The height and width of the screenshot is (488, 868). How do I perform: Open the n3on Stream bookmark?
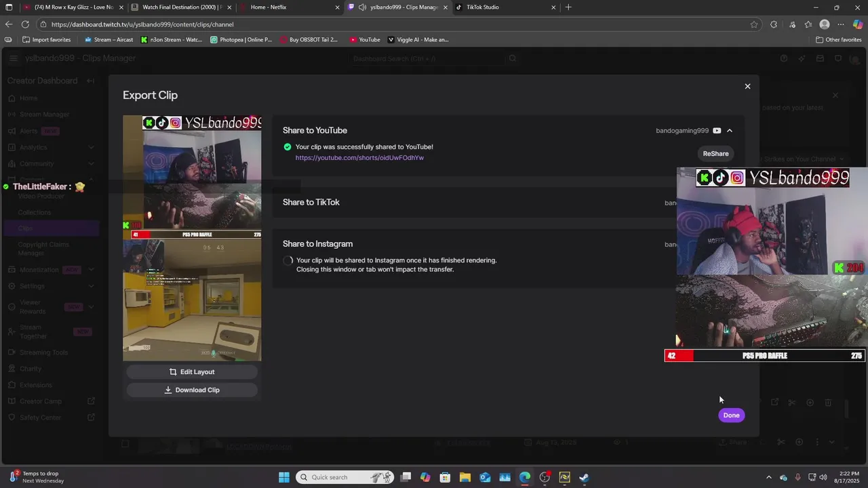172,40
